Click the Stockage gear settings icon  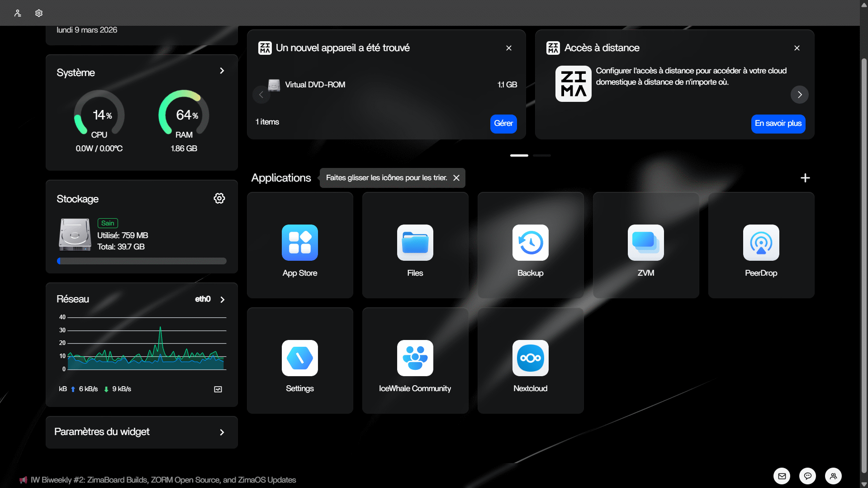tap(219, 198)
